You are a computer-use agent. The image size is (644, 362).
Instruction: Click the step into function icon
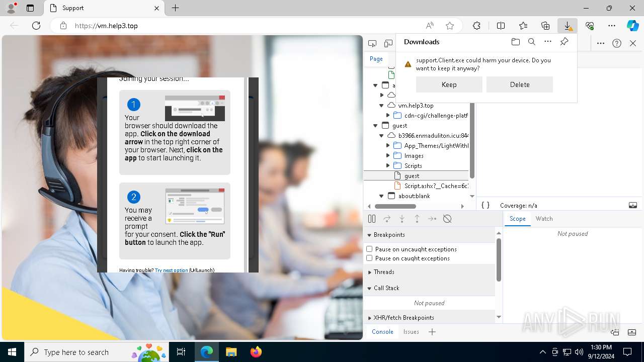tap(402, 219)
